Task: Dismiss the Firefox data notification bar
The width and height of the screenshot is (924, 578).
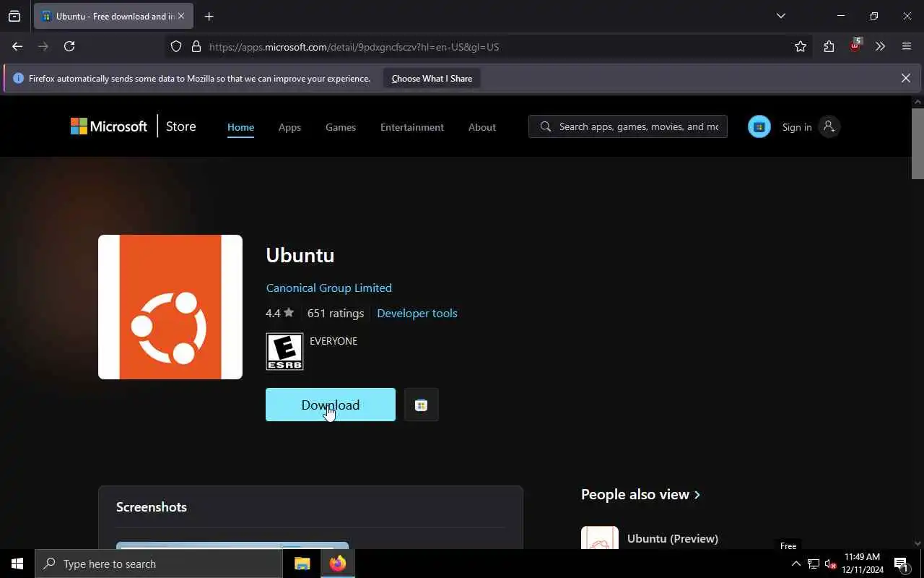Action: [x=905, y=78]
